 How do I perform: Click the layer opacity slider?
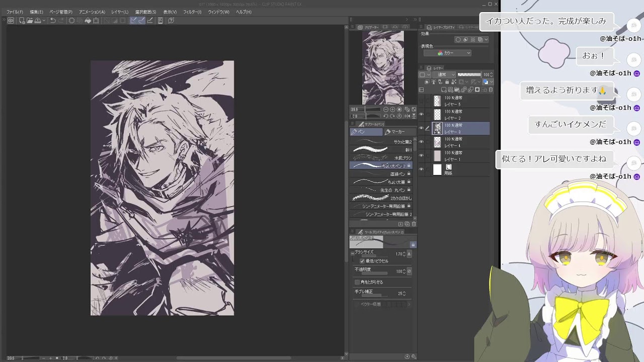click(469, 74)
